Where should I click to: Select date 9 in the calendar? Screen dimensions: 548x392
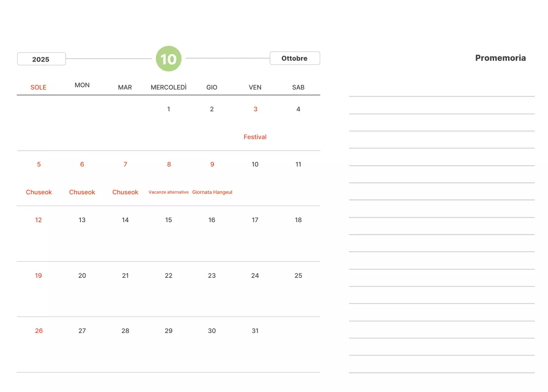[212, 164]
